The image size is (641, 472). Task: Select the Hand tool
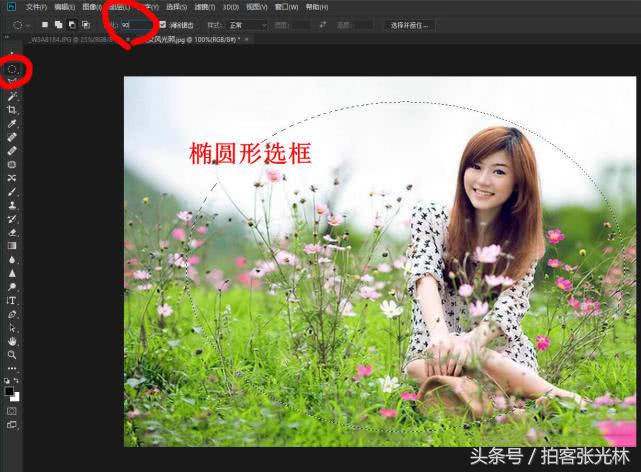tap(12, 341)
